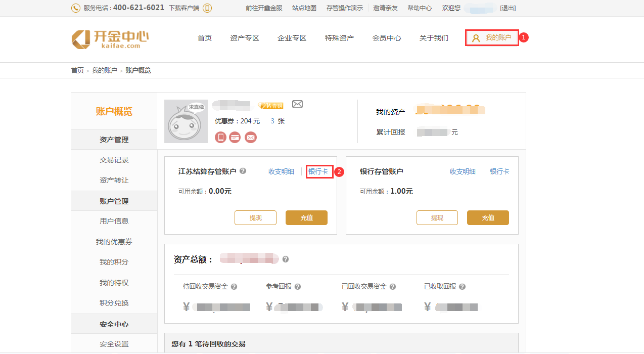Click the 退出 logout link
The width and height of the screenshot is (644, 354).
(508, 8)
